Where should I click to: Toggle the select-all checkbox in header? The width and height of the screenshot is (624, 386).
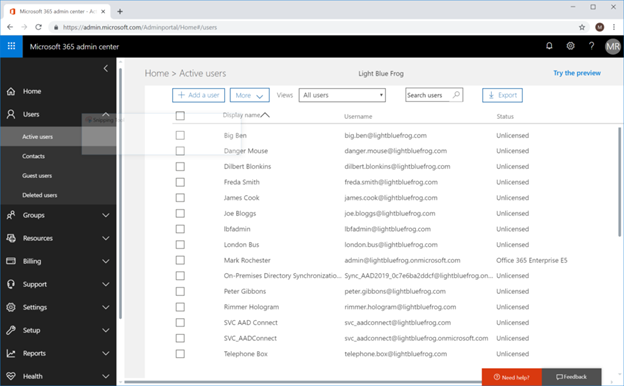180,116
